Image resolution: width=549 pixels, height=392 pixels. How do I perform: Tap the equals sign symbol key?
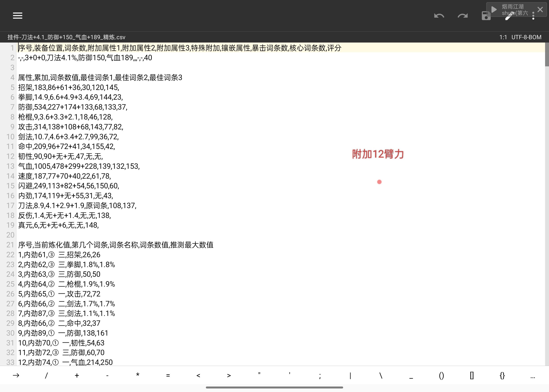(x=168, y=375)
